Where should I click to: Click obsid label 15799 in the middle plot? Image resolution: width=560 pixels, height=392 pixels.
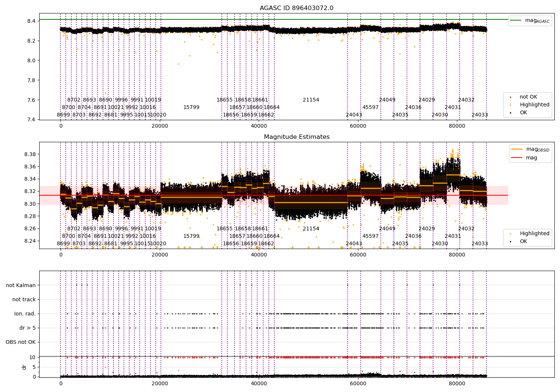pyautogui.click(x=191, y=236)
